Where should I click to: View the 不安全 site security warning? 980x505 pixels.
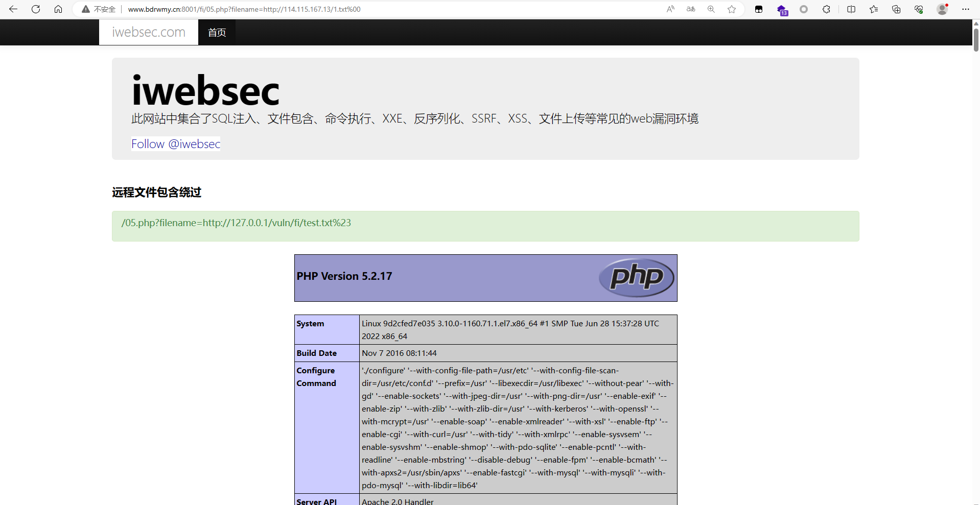pyautogui.click(x=99, y=9)
